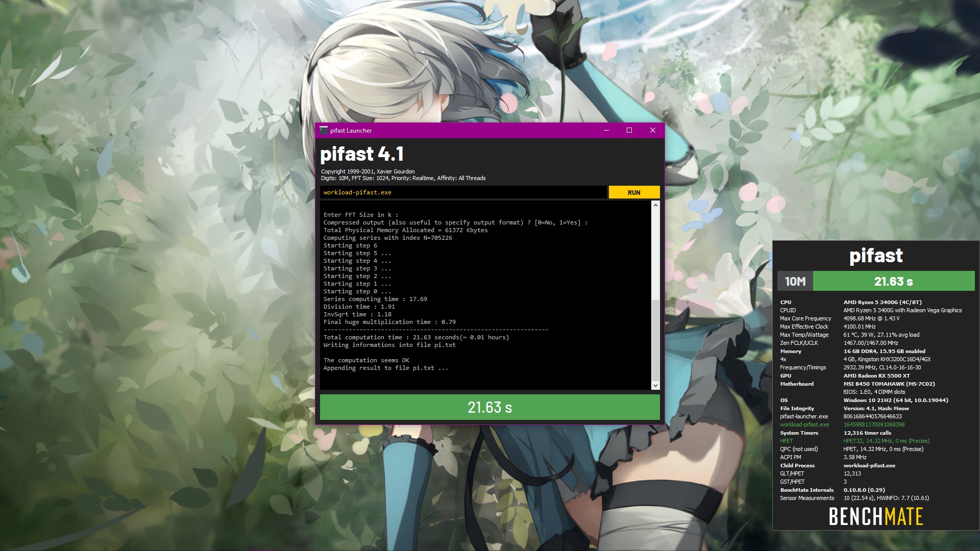Click the yellow RUN button
Viewport: 980px width, 551px height.
click(634, 192)
